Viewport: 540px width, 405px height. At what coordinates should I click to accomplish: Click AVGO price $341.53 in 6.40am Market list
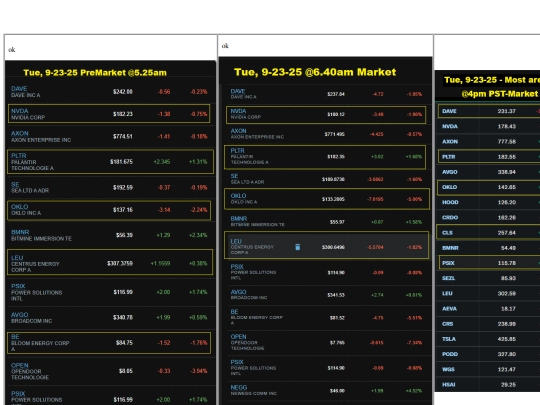pos(336,295)
